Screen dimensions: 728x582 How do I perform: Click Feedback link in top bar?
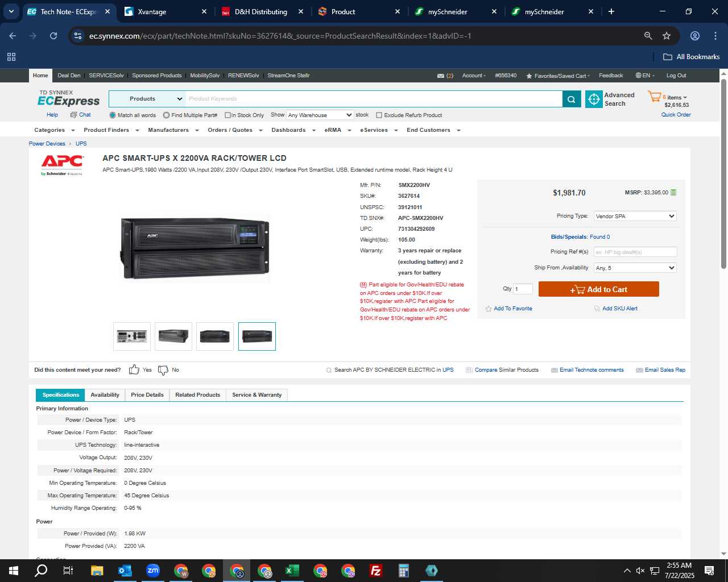(x=611, y=76)
